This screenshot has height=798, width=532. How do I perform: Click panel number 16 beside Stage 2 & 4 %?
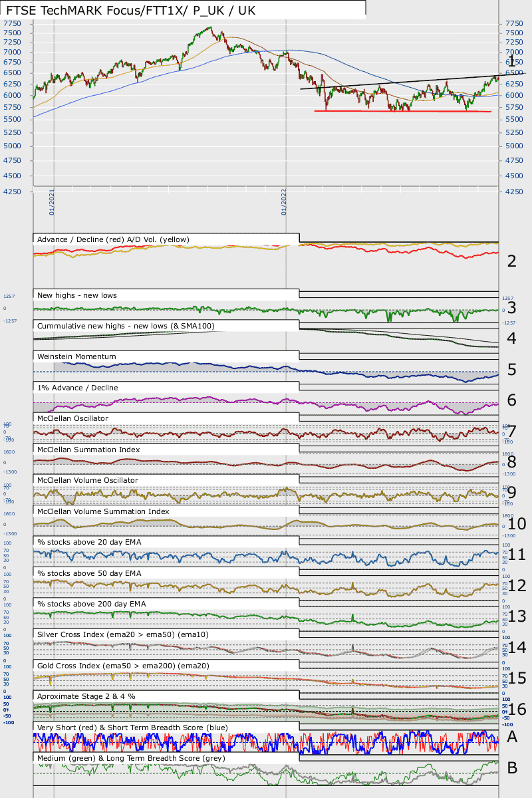pos(516,710)
